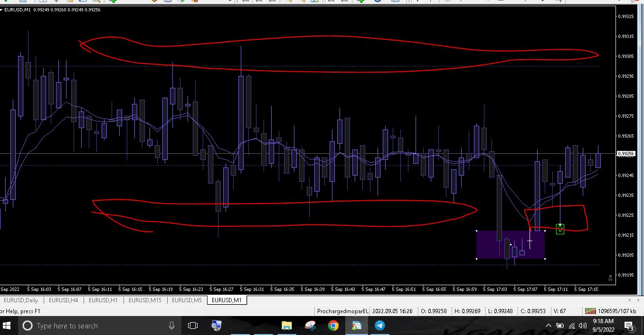
Task: Click the time axis label 5 Sep 16:31
Action: 252,289
